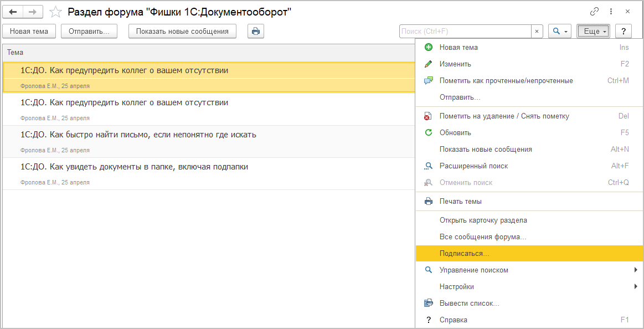Viewport: 644px width, 329px height.
Task: Choose Пометить как прочтенные/непрочтенные menu item
Action: click(x=506, y=81)
